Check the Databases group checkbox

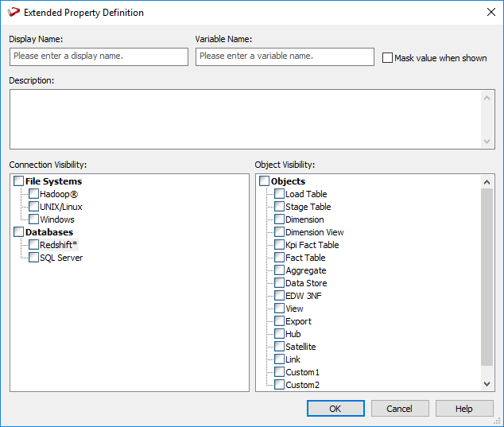pyautogui.click(x=19, y=232)
